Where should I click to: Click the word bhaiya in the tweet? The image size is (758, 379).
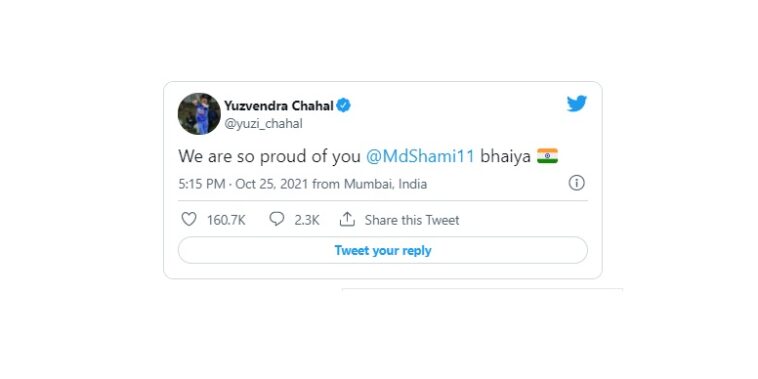tap(506, 157)
